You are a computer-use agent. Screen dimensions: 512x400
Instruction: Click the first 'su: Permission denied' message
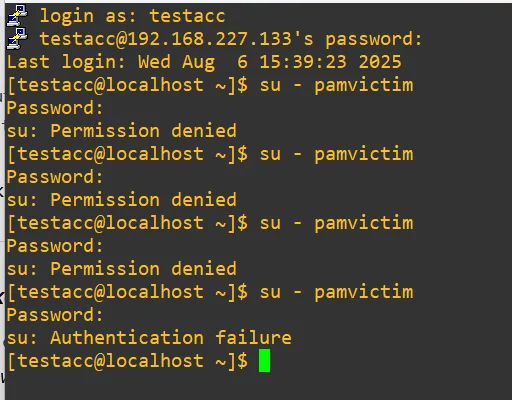122,131
